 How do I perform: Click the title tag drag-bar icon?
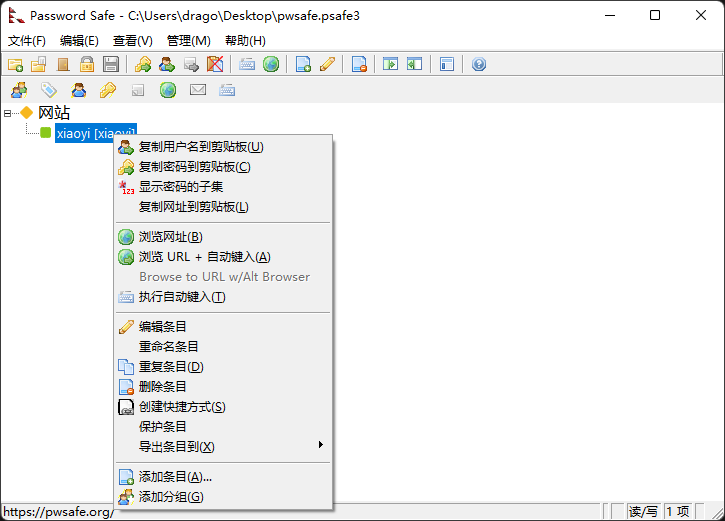49,90
